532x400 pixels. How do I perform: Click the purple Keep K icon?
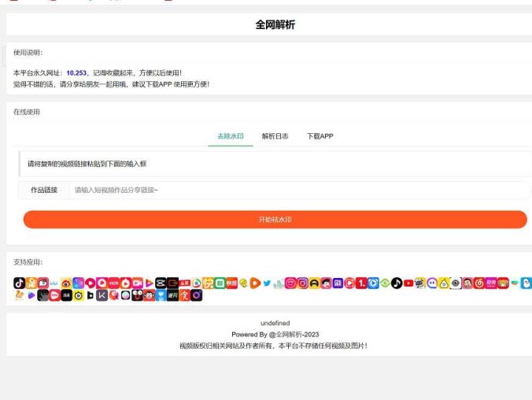click(x=102, y=295)
